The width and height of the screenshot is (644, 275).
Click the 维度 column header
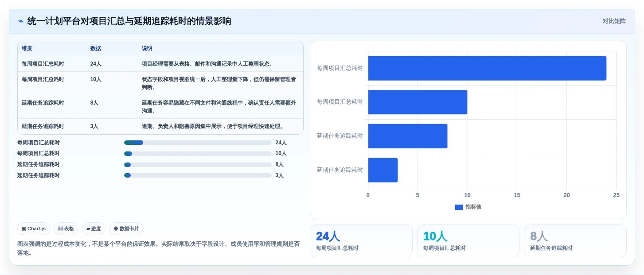click(x=27, y=49)
